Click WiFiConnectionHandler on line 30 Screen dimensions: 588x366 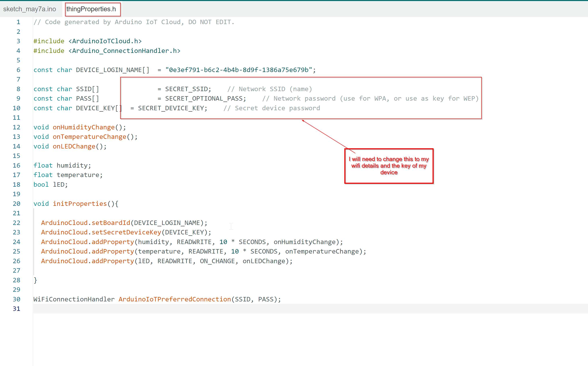(x=74, y=299)
